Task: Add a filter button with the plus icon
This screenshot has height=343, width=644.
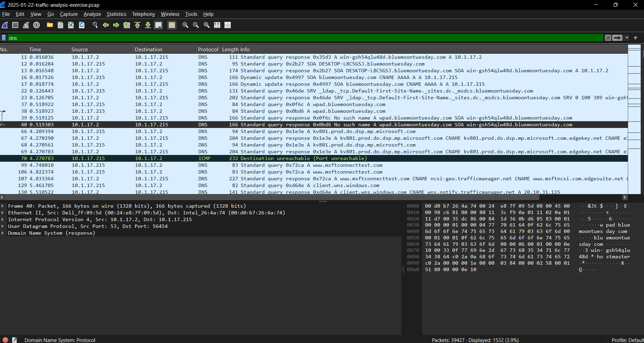Action: (636, 38)
